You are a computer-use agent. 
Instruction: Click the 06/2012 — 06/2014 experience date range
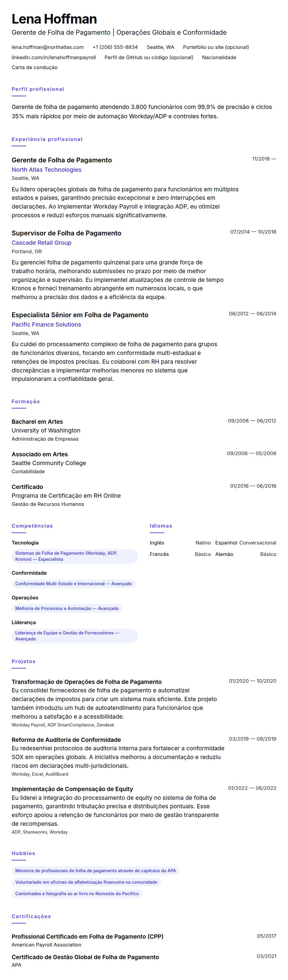(253, 314)
